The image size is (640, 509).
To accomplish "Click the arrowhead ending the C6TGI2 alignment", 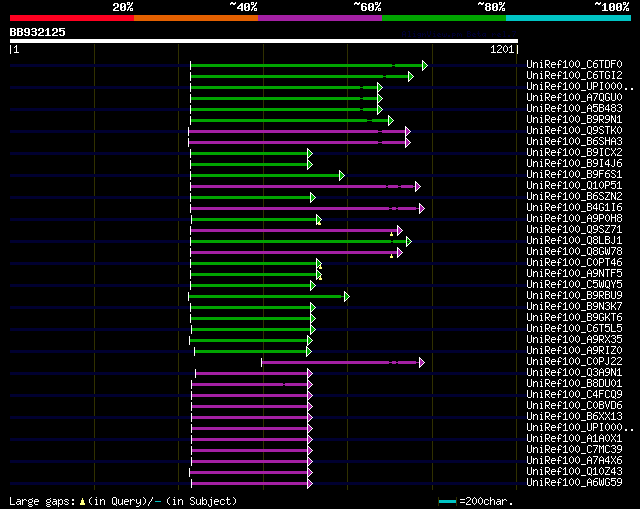I will 411,76.
